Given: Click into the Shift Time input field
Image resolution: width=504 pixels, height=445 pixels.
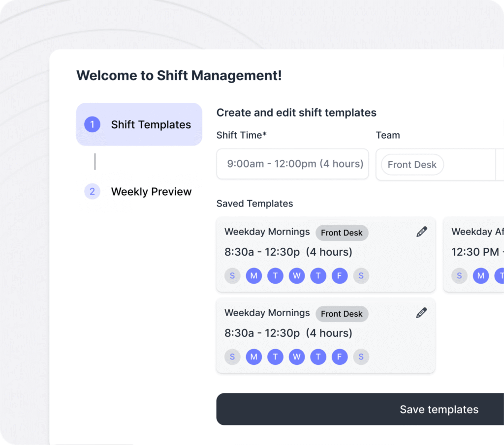Looking at the screenshot, I should pos(292,164).
